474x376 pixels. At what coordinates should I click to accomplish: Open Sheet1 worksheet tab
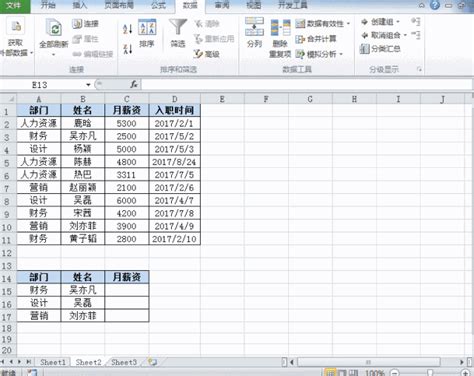coord(53,362)
